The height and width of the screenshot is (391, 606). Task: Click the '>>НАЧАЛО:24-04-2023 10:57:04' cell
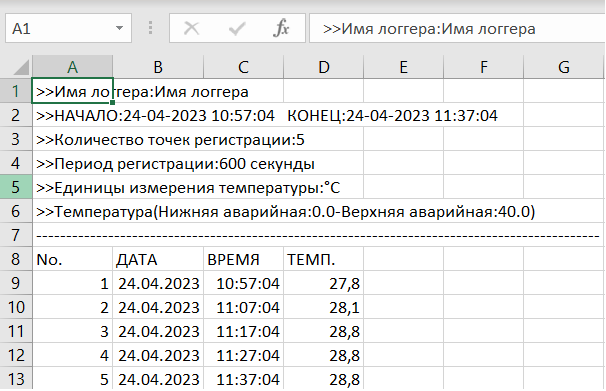(72, 116)
